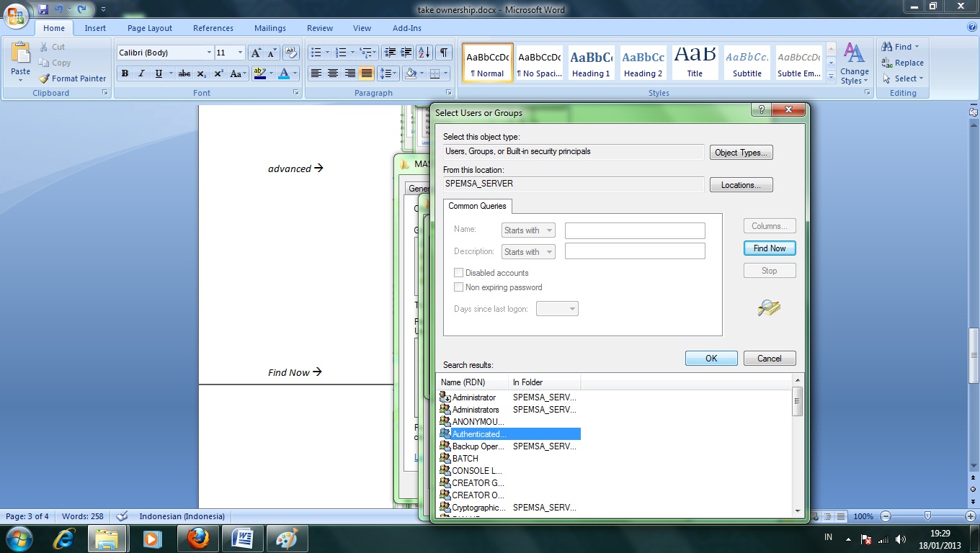Image resolution: width=980 pixels, height=553 pixels.
Task: Open font name dropdown
Action: (x=209, y=53)
